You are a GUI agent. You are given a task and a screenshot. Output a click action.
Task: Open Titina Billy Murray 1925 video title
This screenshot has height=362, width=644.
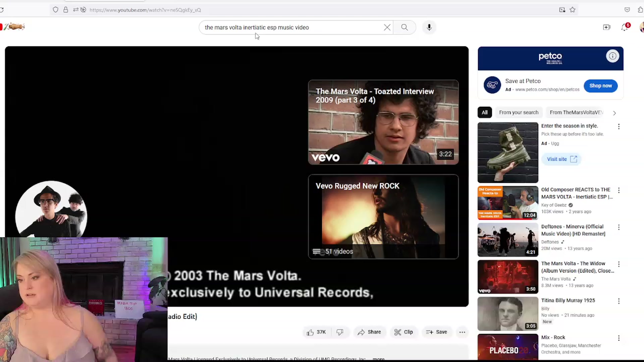coord(568,300)
